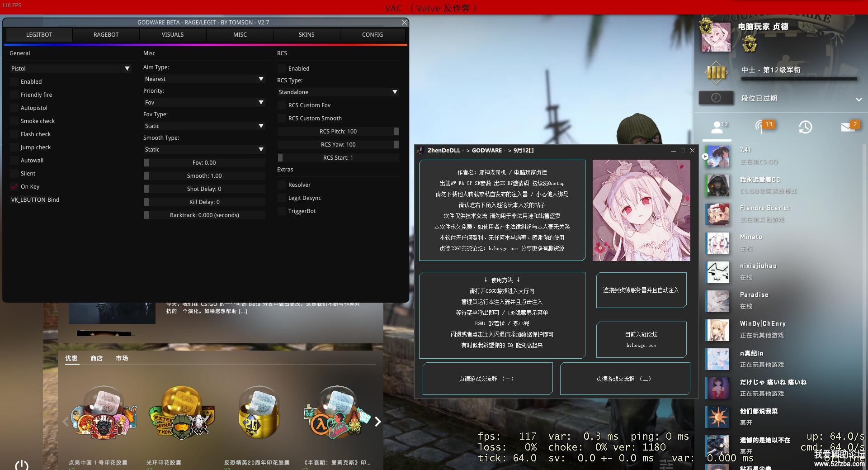Open the 市场 market tab
The width and height of the screenshot is (868, 470).
[122, 358]
